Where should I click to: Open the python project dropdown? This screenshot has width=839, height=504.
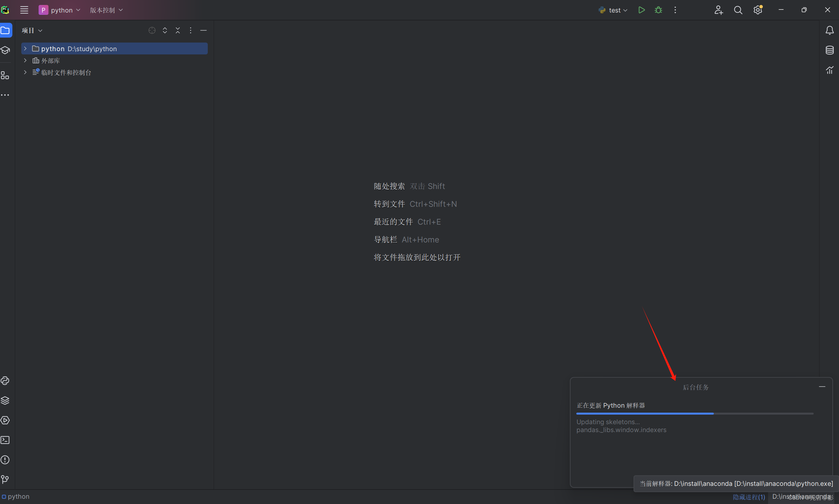pyautogui.click(x=59, y=10)
